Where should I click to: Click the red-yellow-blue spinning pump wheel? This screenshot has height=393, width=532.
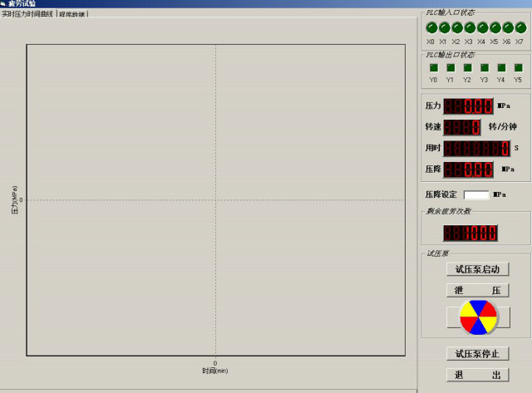tap(478, 317)
